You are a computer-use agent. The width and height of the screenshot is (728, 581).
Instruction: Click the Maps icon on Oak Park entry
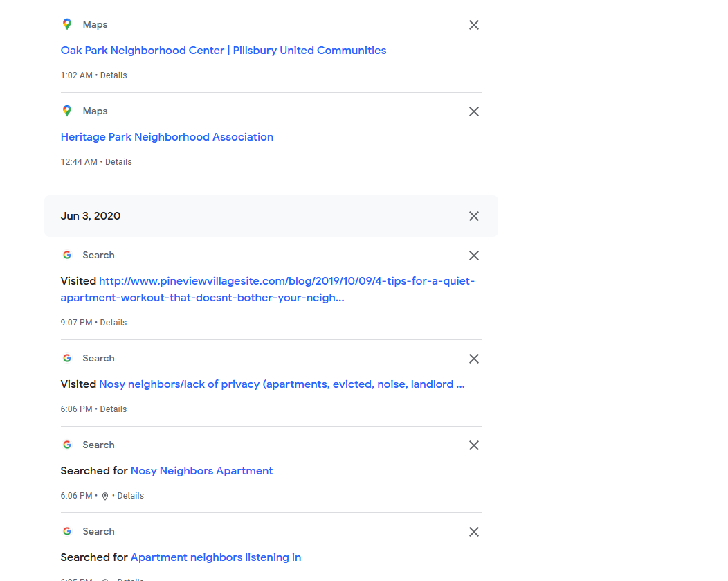point(67,25)
